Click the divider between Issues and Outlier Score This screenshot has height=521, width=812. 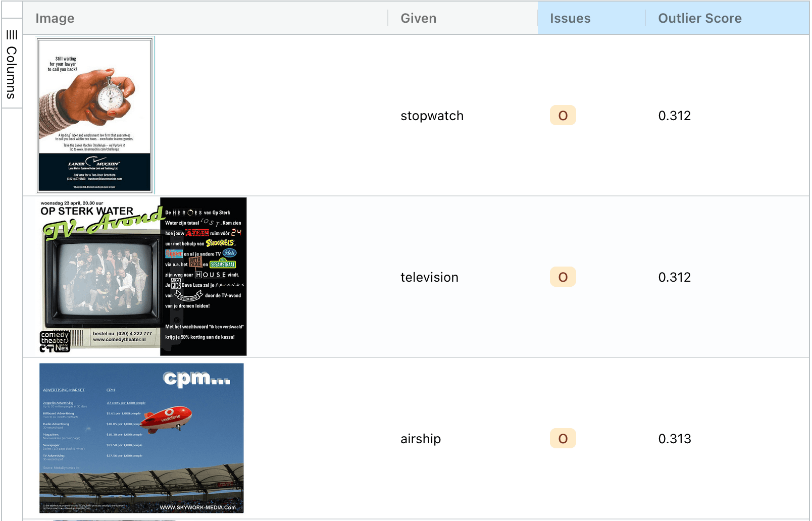pyautogui.click(x=645, y=18)
